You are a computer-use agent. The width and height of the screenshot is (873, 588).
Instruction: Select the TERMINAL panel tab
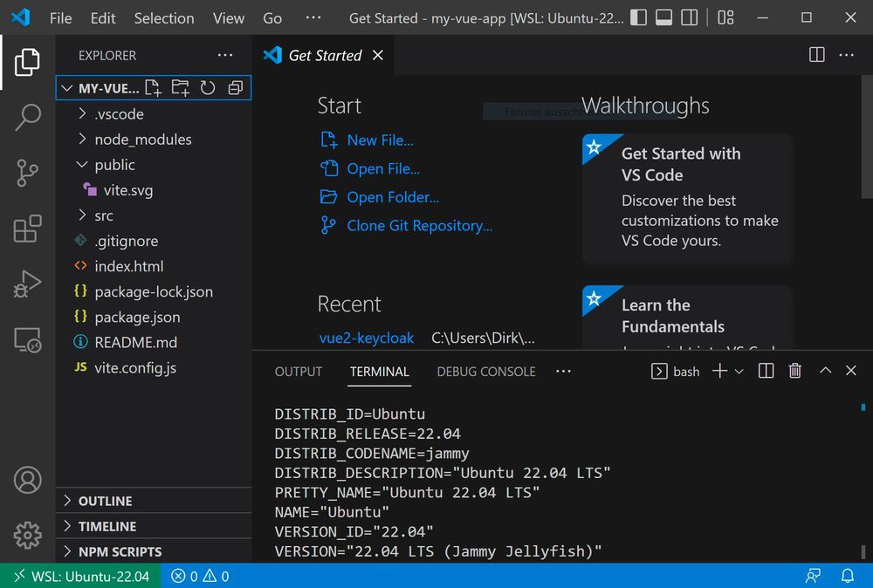(379, 372)
